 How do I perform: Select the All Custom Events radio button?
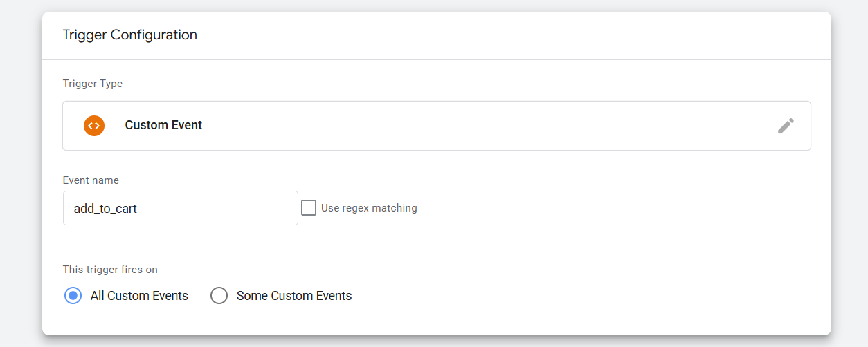pyautogui.click(x=73, y=296)
